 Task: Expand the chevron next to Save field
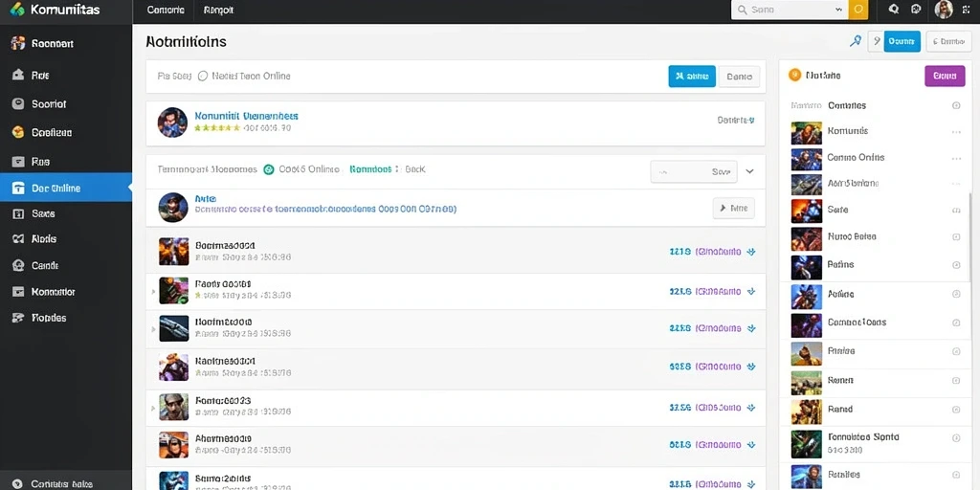point(750,171)
